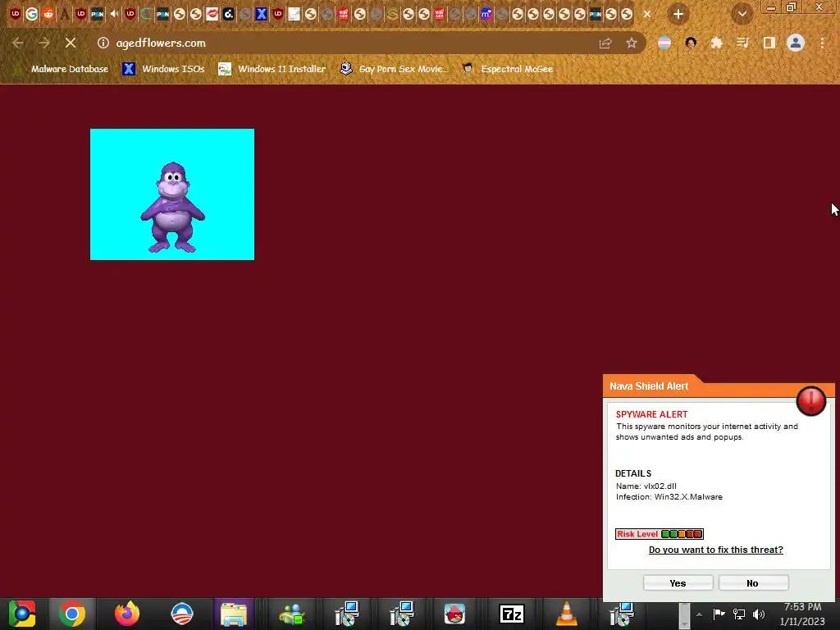Open the transgender flag extension icon

[664, 43]
